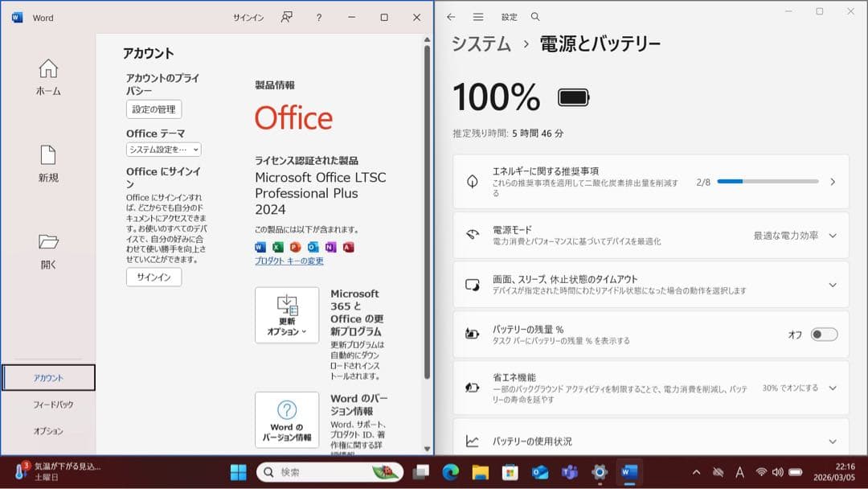The width and height of the screenshot is (868, 489).
Task: Click the サインイン button in account settings
Action: click(153, 277)
